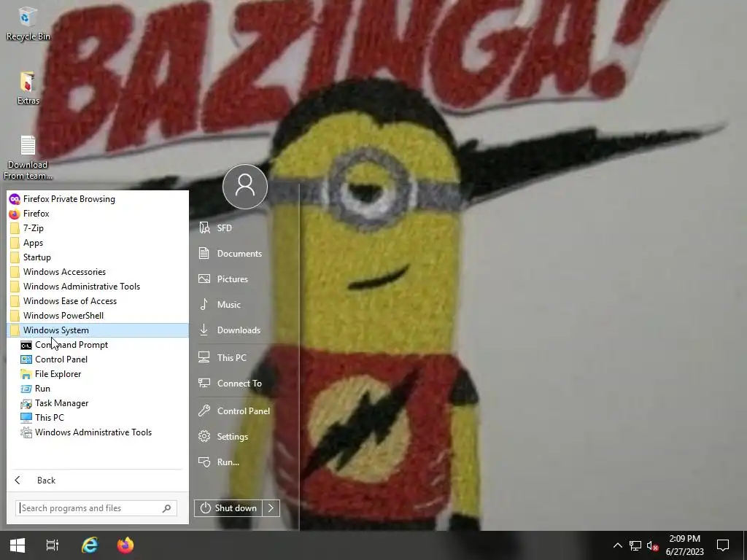Collapse the Windows System folder

point(98,330)
